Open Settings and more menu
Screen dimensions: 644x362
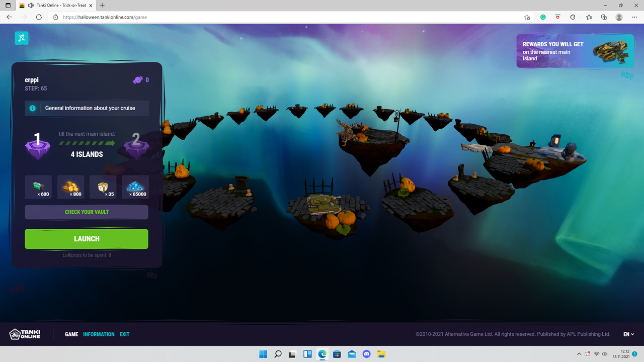point(634,17)
